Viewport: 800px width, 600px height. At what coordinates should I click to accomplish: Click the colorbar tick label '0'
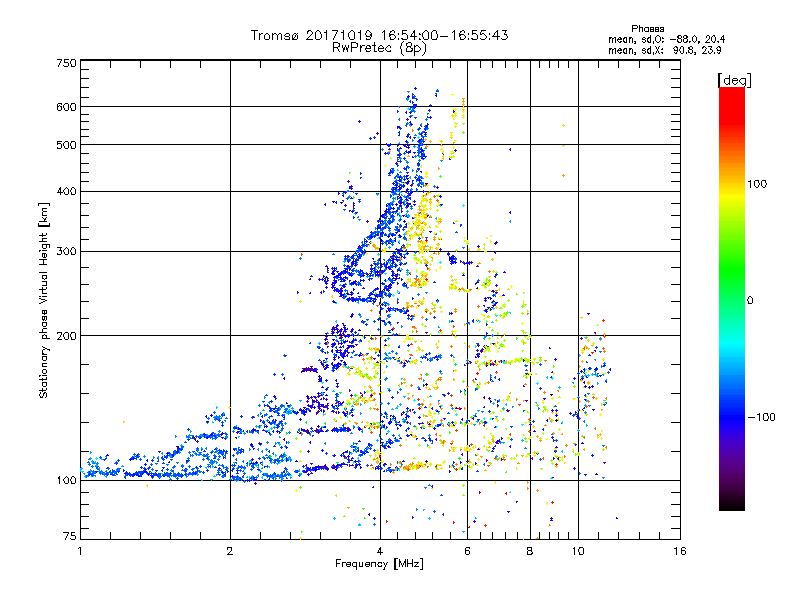tap(750, 301)
